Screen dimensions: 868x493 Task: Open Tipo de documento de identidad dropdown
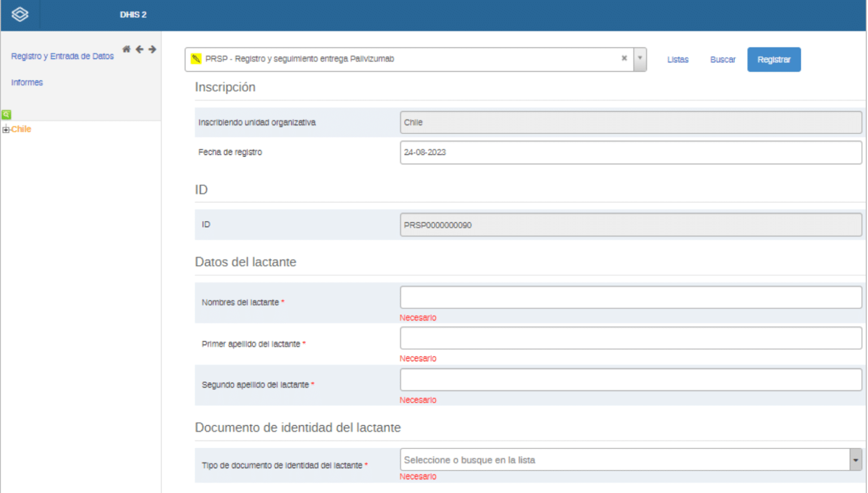point(855,460)
